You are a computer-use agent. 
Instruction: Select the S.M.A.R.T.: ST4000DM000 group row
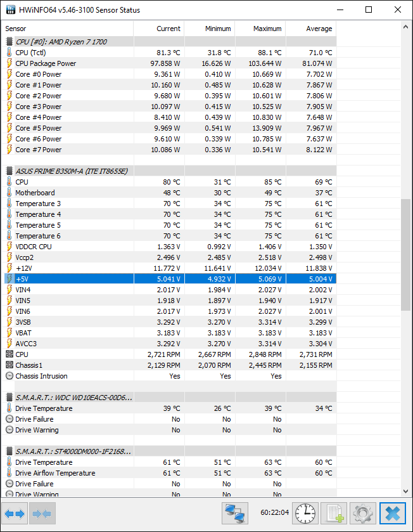[168, 451]
